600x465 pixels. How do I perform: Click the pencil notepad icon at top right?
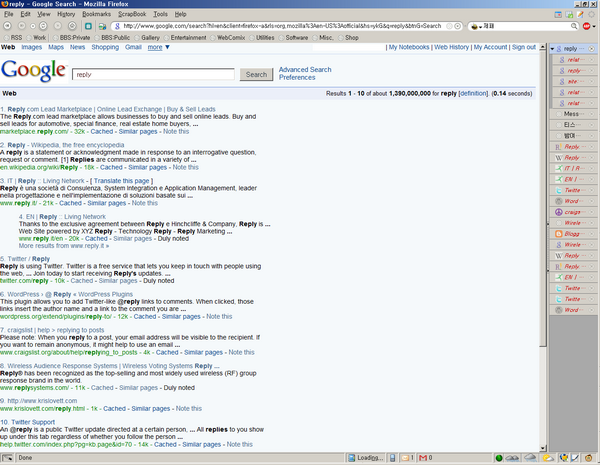580,15
